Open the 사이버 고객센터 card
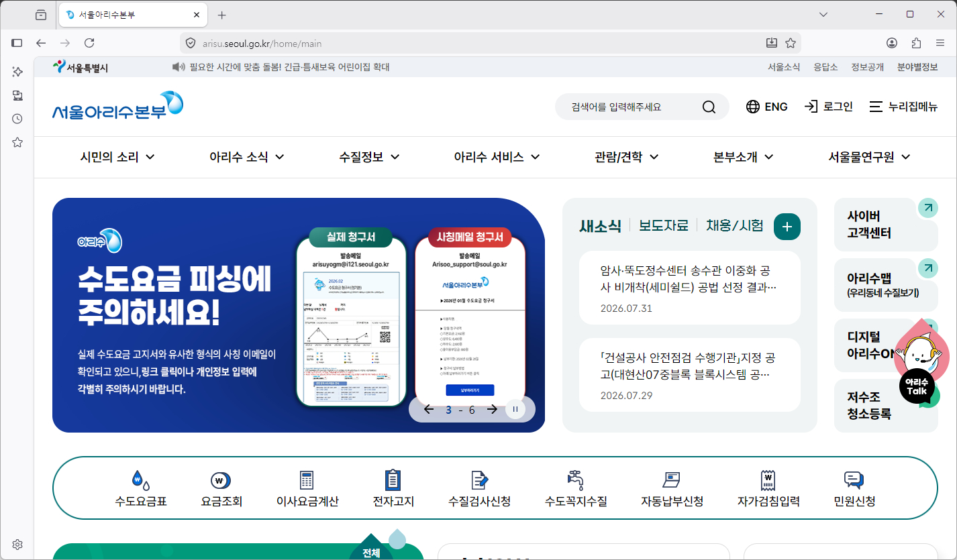The width and height of the screenshot is (957, 560). (x=886, y=225)
